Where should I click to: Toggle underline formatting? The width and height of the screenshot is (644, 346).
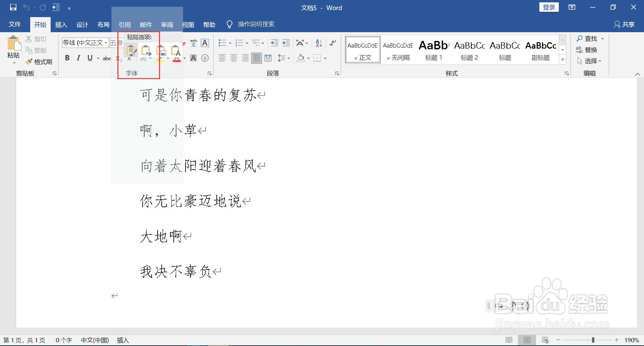89,58
